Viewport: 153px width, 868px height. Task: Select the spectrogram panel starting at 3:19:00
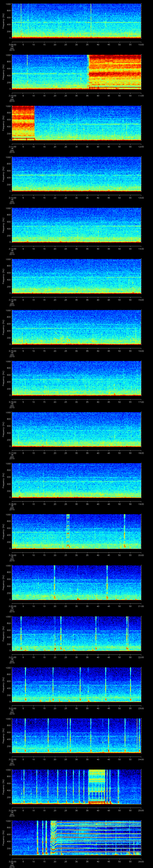coord(76,531)
